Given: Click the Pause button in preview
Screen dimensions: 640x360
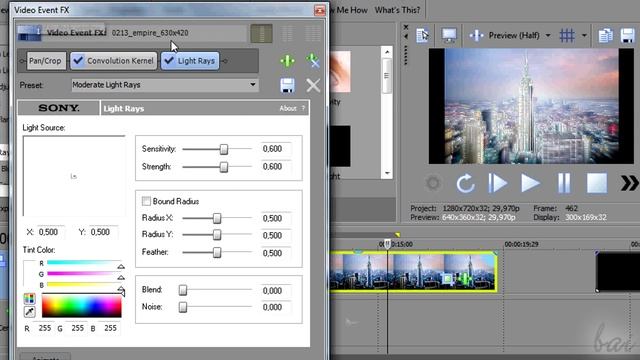Looking at the screenshot, I should coord(564,183).
